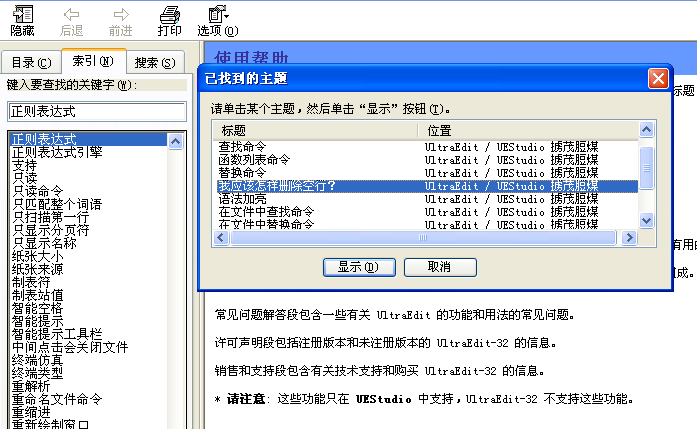Viewport: 697px width, 429px height.
Task: Select index entry 制表符
Action: coord(31,282)
